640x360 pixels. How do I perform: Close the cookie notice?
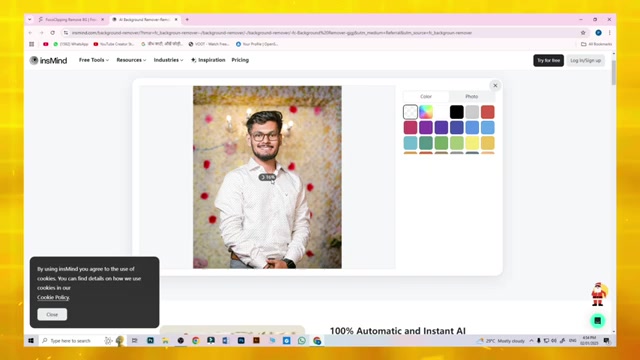(52, 314)
